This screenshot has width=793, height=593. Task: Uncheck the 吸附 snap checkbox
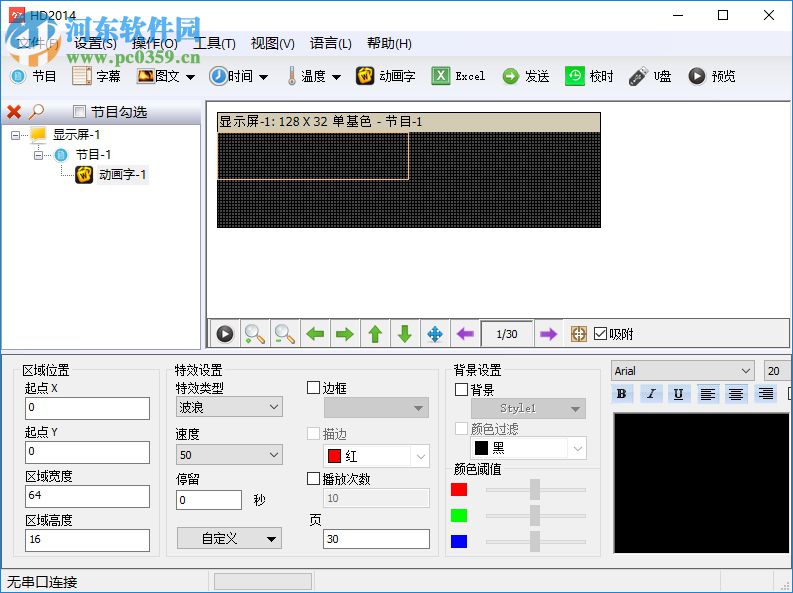click(600, 334)
